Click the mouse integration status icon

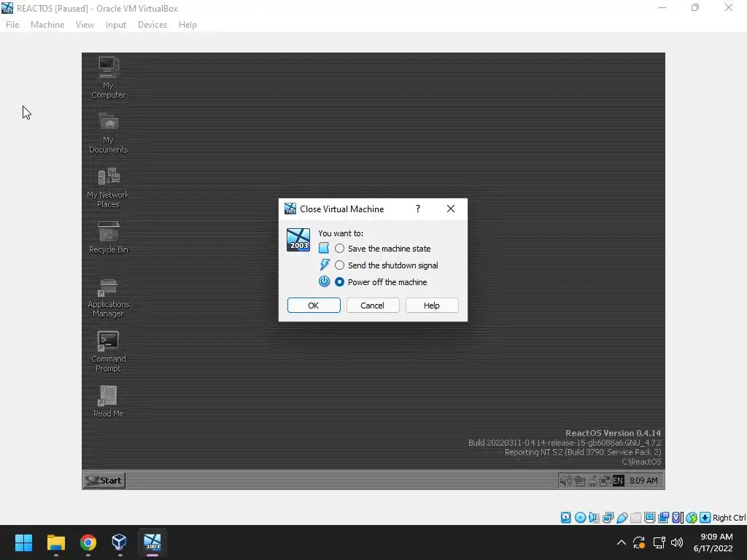(692, 518)
